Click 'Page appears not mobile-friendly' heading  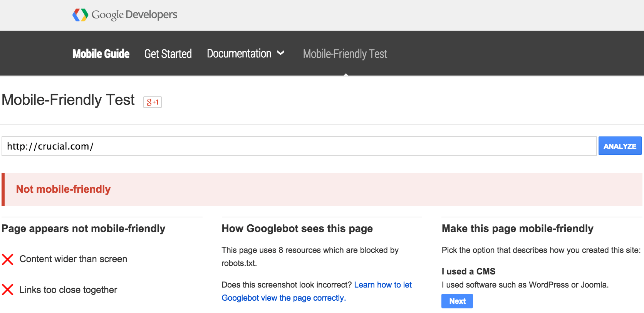[x=83, y=229]
